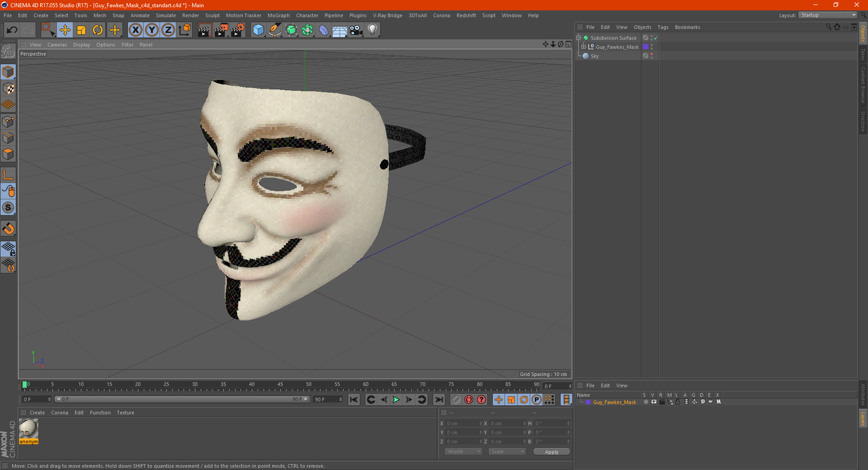
Task: Toggle Guy_Fawkes_Mask layer solo dot
Action: click(x=646, y=402)
